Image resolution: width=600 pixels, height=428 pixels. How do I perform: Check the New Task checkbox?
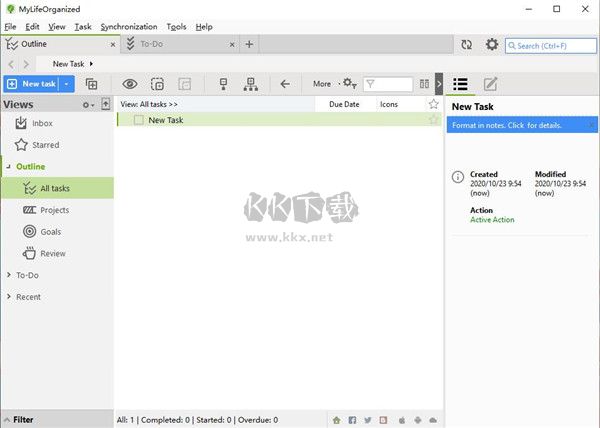coord(139,120)
